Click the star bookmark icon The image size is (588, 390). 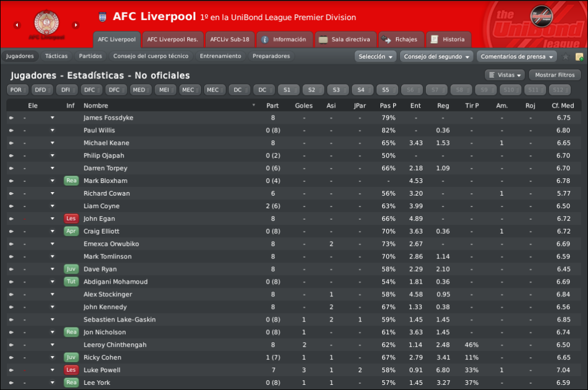tap(566, 57)
